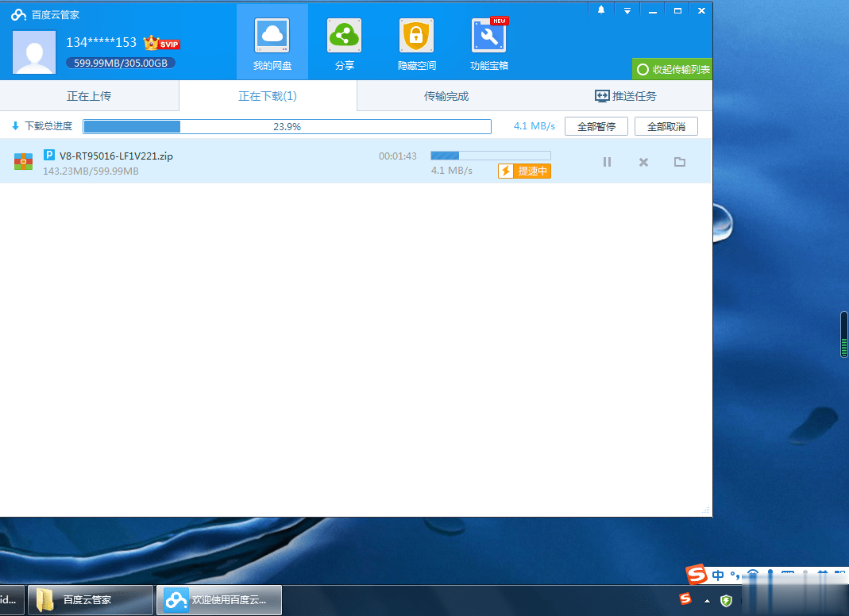Select the V8-RT95016-LF1V221.zip file name
The height and width of the screenshot is (616, 849).
[x=116, y=156]
